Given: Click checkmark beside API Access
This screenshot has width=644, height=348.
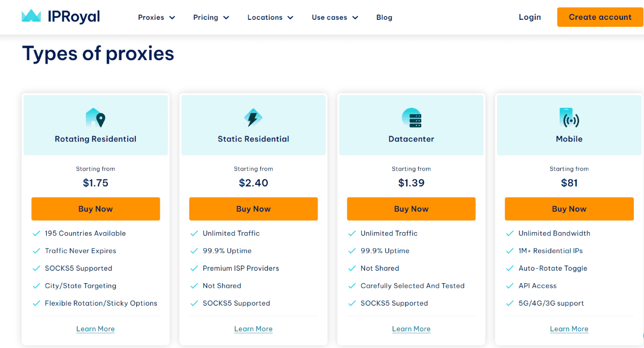Looking at the screenshot, I should click(x=510, y=286).
